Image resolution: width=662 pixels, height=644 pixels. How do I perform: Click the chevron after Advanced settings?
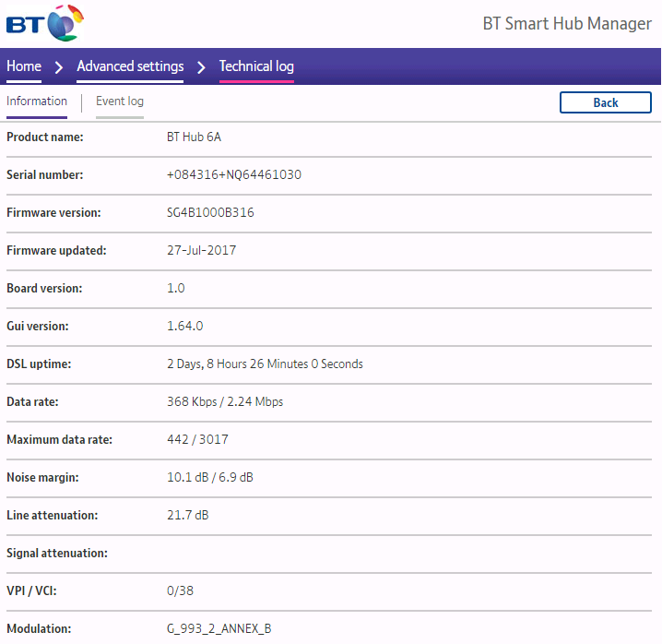click(x=201, y=67)
